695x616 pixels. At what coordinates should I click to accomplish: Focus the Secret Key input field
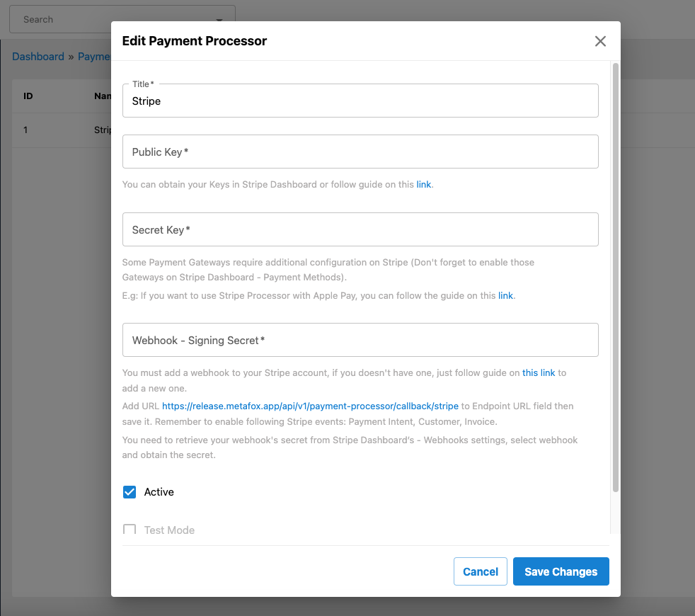360,229
